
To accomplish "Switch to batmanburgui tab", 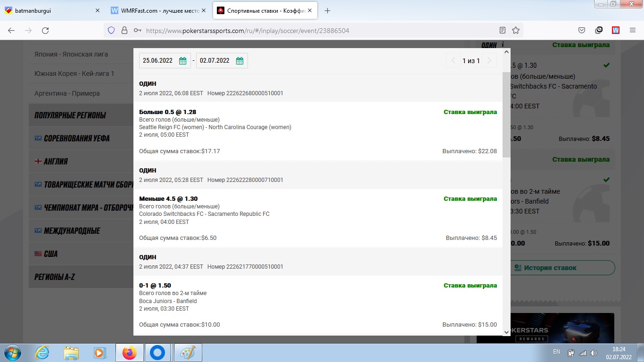I will pos(52,10).
